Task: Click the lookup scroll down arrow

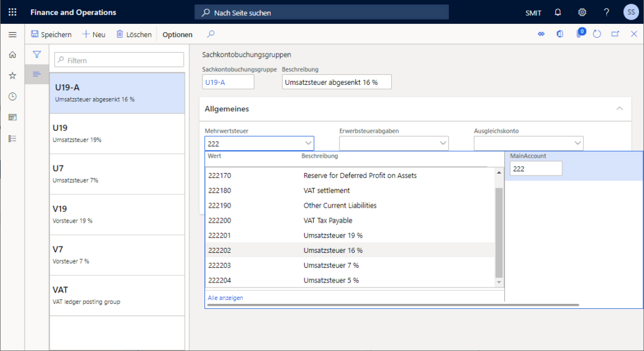Action: pos(499,282)
